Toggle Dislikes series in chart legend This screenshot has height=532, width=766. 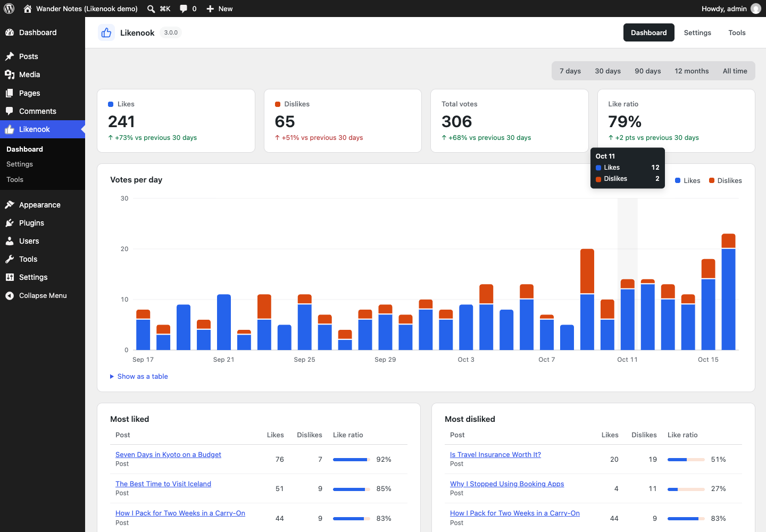725,180
